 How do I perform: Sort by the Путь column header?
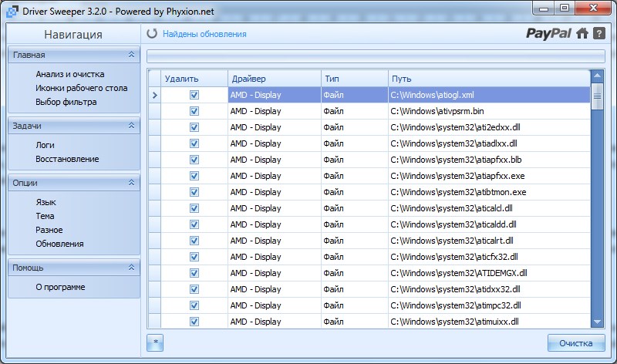489,79
